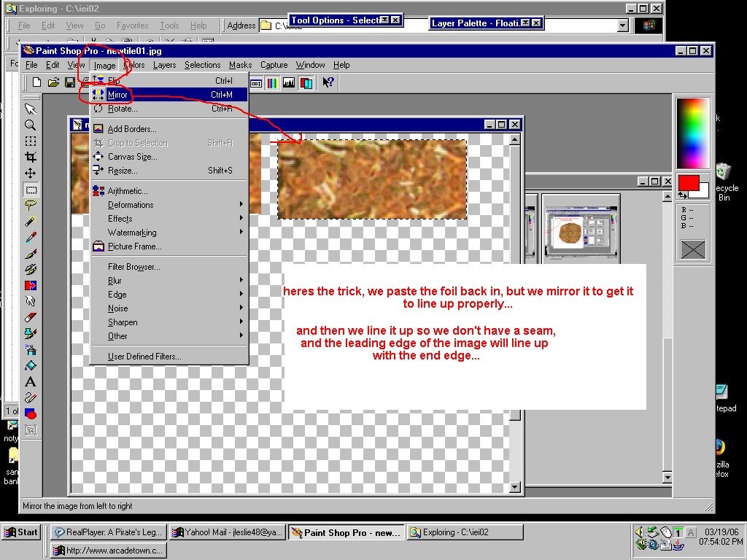The height and width of the screenshot is (560, 747).
Task: Select the Draw line tool
Action: 31,398
